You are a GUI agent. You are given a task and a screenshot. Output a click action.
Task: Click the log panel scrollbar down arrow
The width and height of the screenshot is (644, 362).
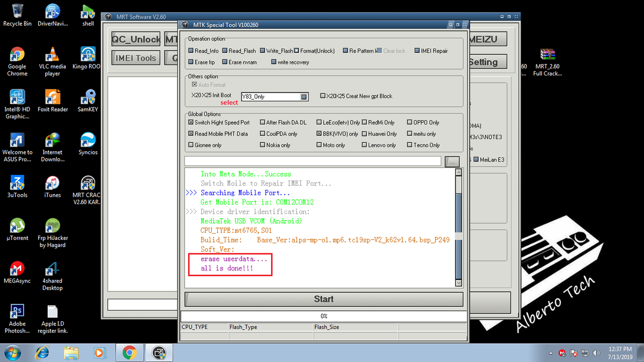coord(458,283)
